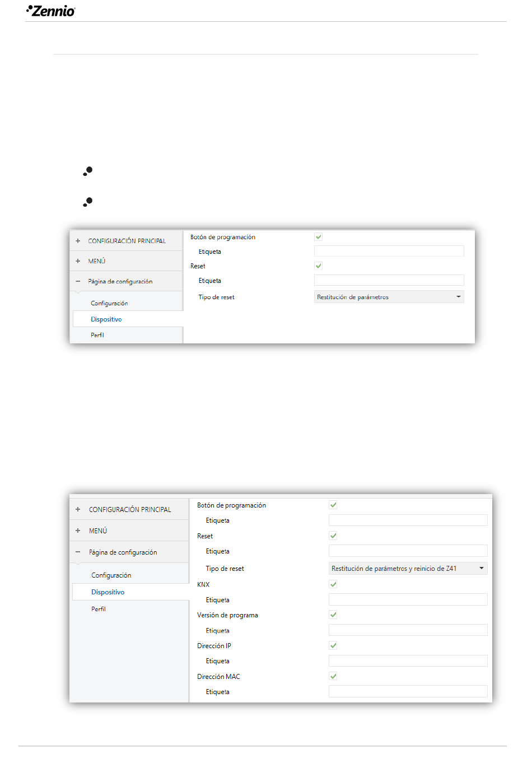This screenshot has height=777, width=532.
Task: Open Configuración item in lower tree
Action: click(x=111, y=575)
